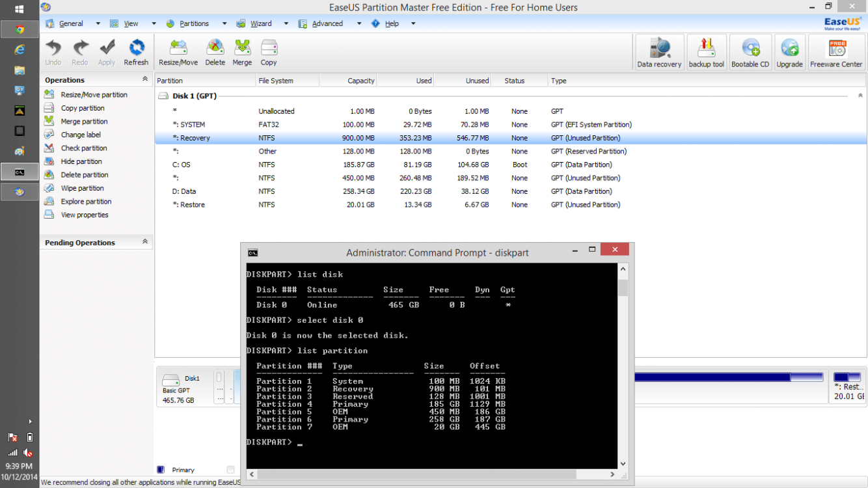Click the Windows Start button

click(x=20, y=9)
